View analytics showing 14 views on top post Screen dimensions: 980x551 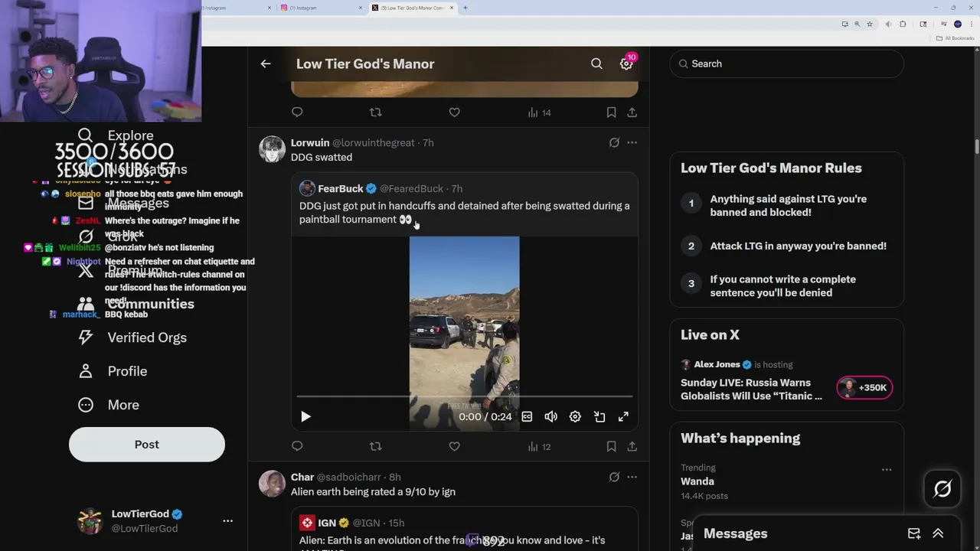tap(539, 112)
